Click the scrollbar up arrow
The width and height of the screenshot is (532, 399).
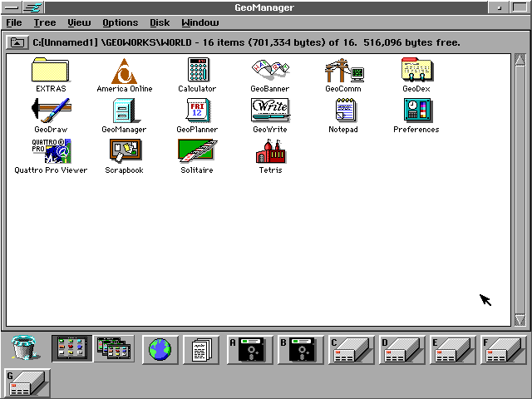coord(520,60)
